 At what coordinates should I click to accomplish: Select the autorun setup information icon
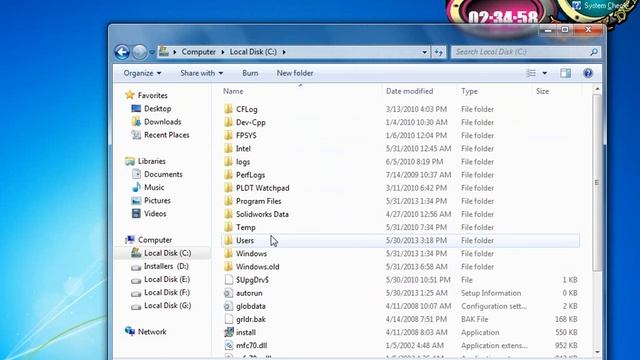point(229,293)
